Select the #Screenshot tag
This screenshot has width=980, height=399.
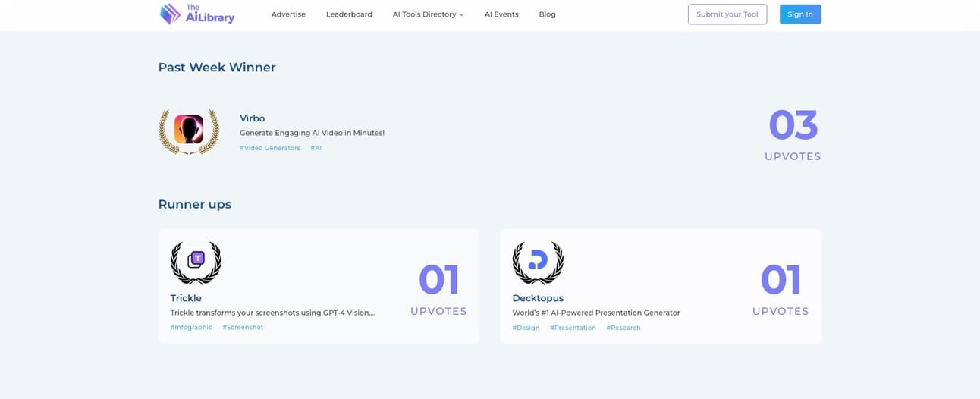point(243,327)
